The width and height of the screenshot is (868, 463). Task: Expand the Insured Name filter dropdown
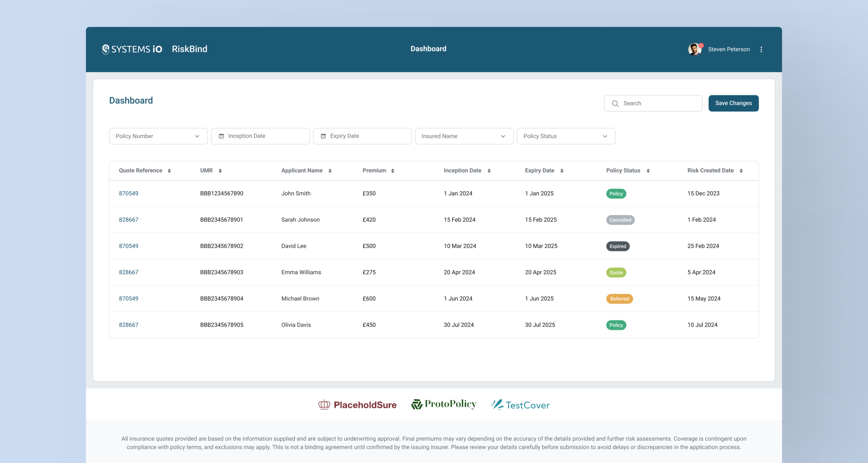point(464,136)
